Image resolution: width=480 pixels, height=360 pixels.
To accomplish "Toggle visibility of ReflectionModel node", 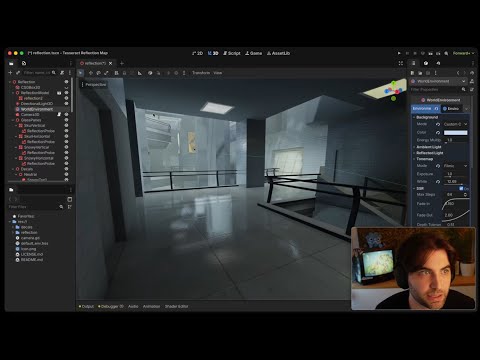I will (x=66, y=93).
